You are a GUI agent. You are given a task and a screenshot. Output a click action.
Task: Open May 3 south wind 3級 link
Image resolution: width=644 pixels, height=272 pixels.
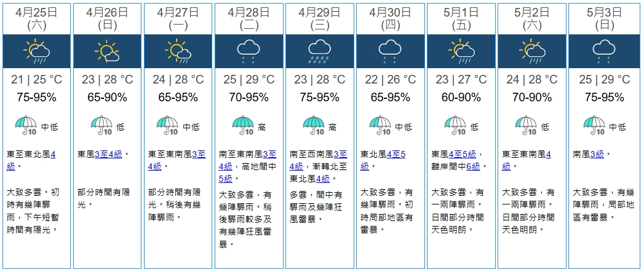point(597,154)
